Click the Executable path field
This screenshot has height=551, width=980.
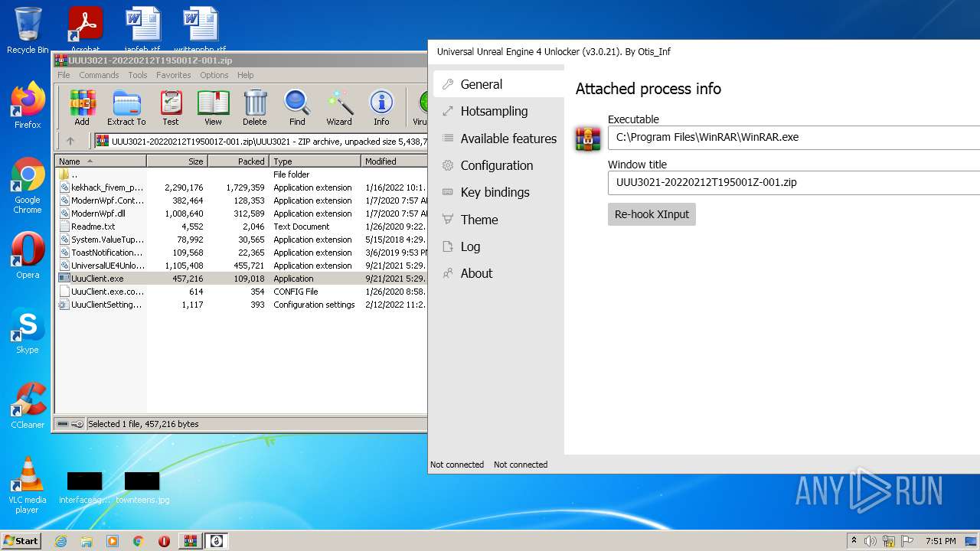(794, 138)
